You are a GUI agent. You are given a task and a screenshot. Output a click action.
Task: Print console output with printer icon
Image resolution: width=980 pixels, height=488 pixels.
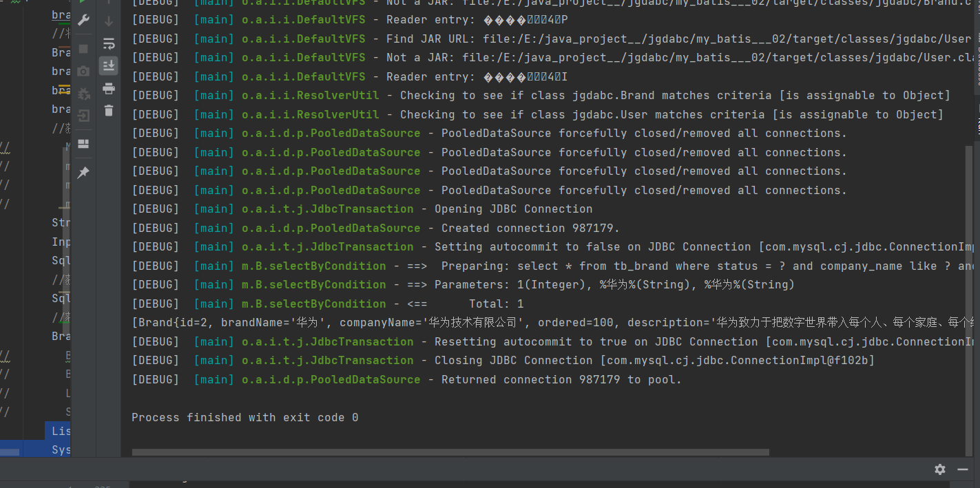pyautogui.click(x=109, y=88)
